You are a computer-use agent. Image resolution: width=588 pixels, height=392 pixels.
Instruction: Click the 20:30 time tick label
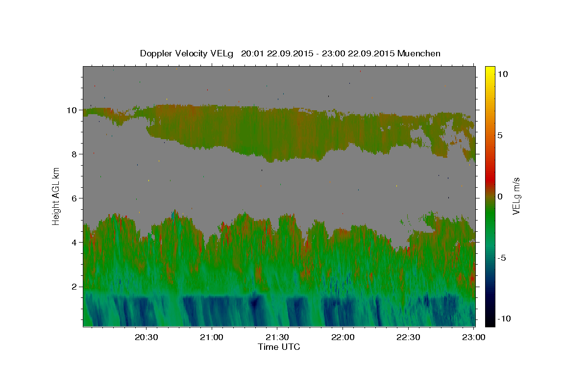click(147, 337)
